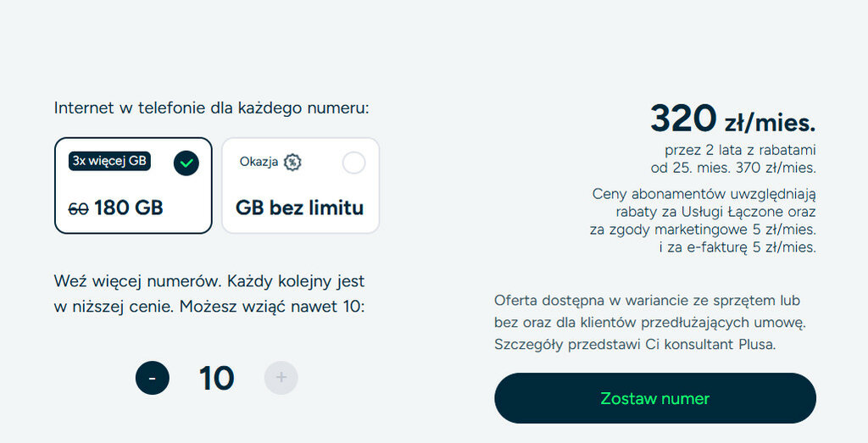Click the "Okazja" label text
This screenshot has height=443, width=868.
(x=259, y=162)
